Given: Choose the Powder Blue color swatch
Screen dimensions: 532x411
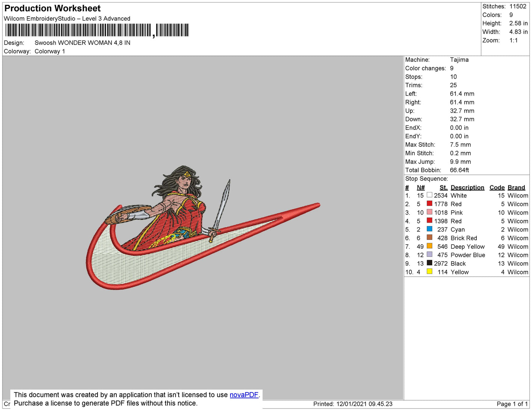Looking at the screenshot, I should (429, 254).
